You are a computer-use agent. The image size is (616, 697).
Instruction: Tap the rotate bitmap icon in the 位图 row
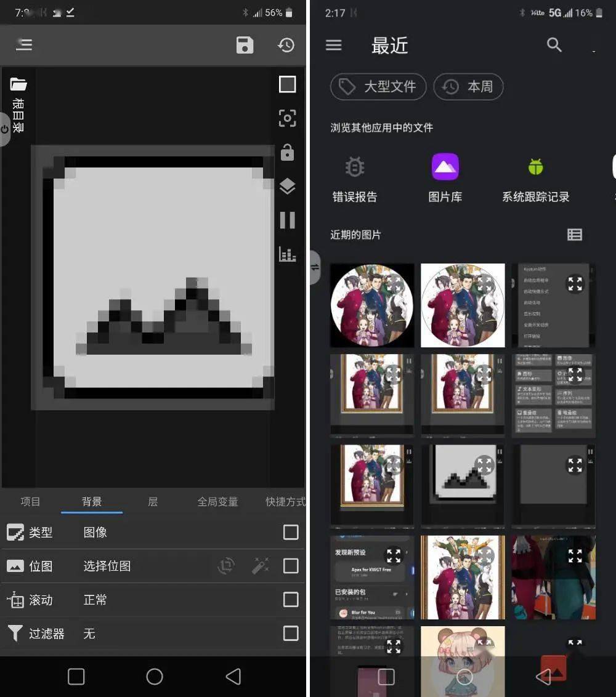point(226,566)
